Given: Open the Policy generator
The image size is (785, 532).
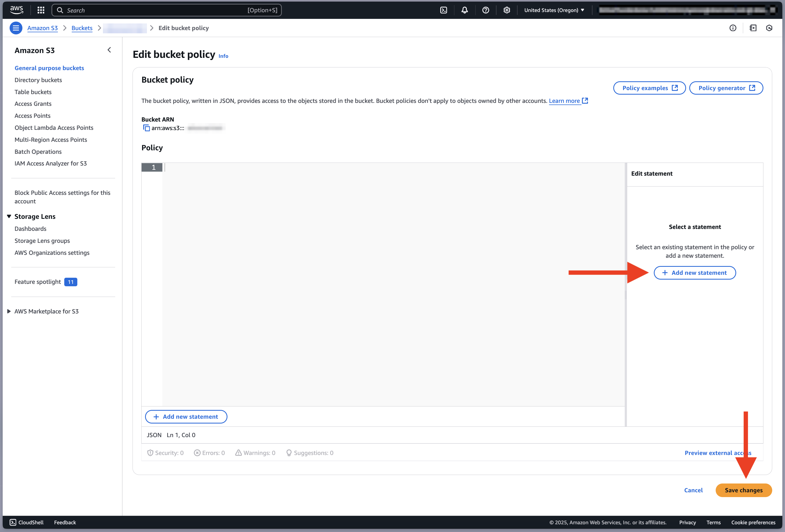Looking at the screenshot, I should click(x=726, y=88).
